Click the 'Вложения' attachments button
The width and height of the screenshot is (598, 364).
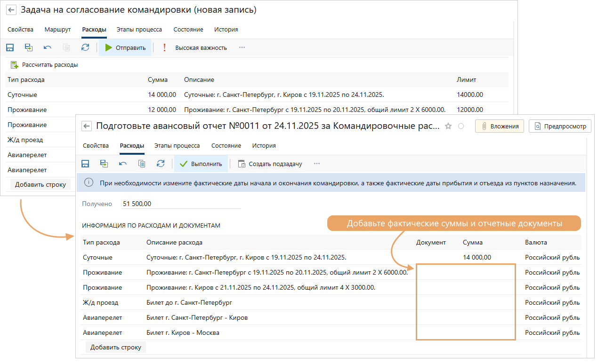pos(499,126)
